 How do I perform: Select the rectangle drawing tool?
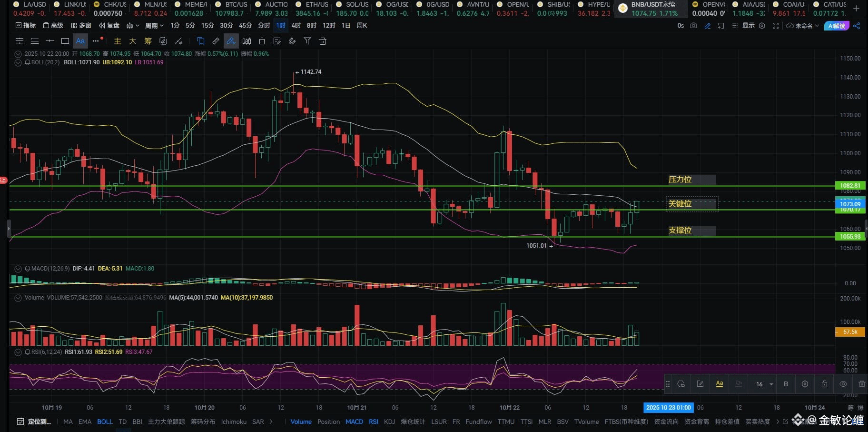click(65, 41)
